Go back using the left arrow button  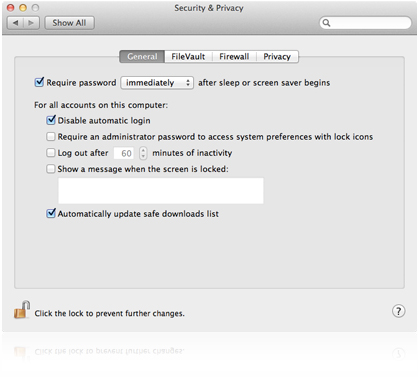[15, 23]
